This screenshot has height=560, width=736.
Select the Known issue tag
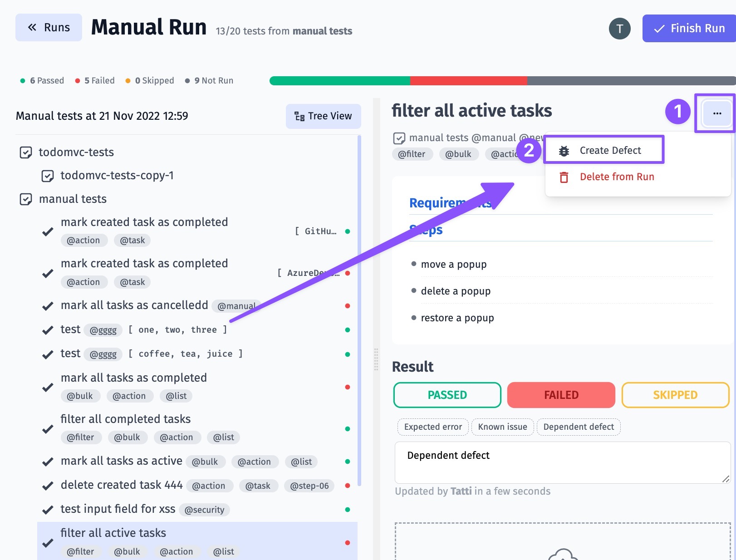502,427
